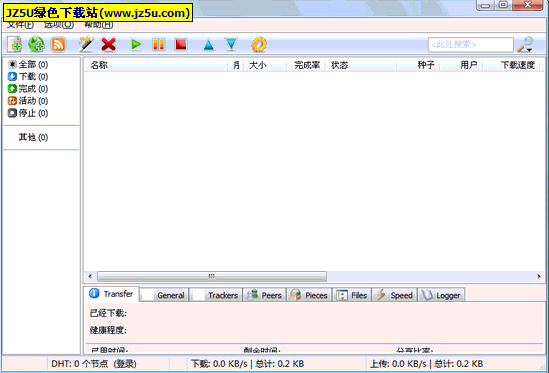Image resolution: width=549 pixels, height=373 pixels.
Task: Switch to the Pieces tab
Action: tap(309, 295)
